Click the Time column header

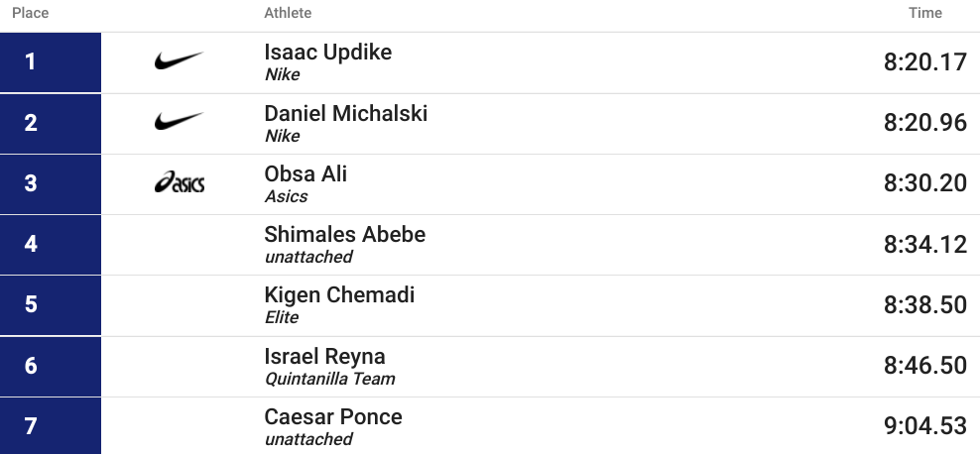pyautogui.click(x=925, y=13)
